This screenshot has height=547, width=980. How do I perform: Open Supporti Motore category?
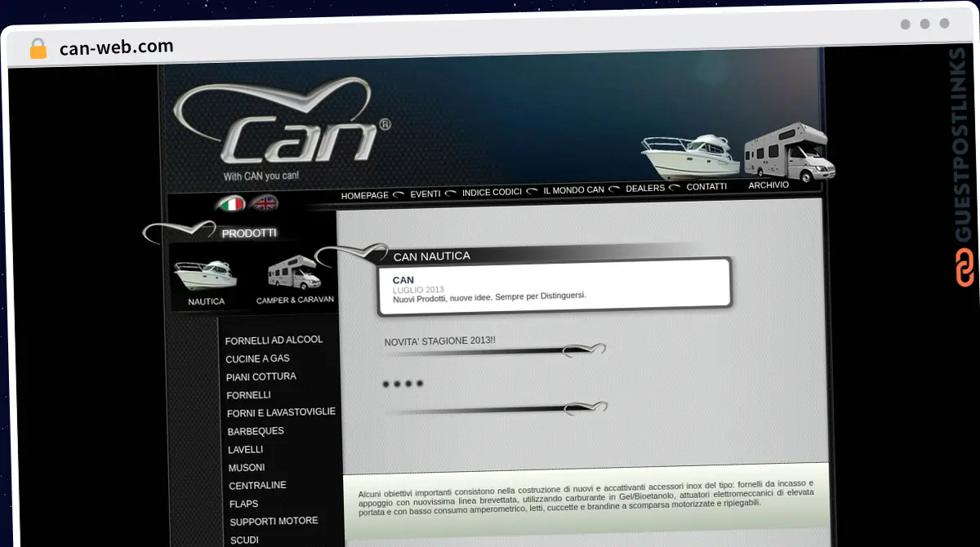274,522
